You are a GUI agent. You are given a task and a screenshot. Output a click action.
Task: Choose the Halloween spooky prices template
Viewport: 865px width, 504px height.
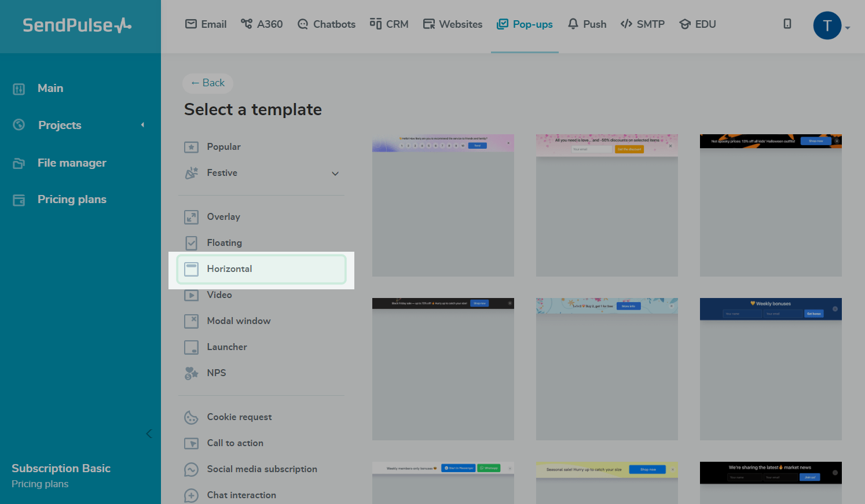click(x=771, y=205)
